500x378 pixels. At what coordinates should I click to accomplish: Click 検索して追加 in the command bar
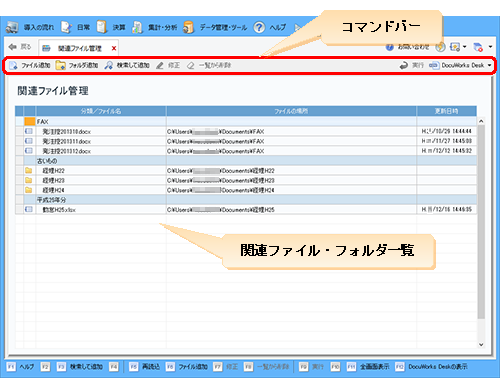click(127, 65)
